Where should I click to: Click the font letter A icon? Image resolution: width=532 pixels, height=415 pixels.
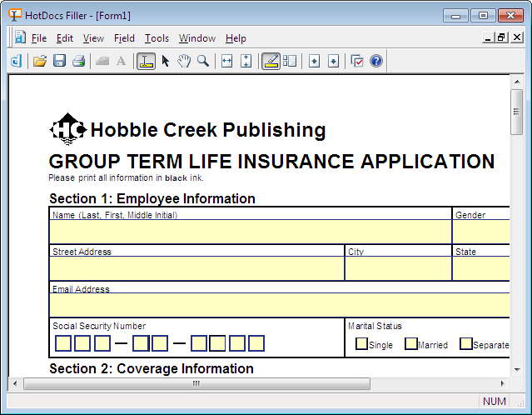(121, 62)
